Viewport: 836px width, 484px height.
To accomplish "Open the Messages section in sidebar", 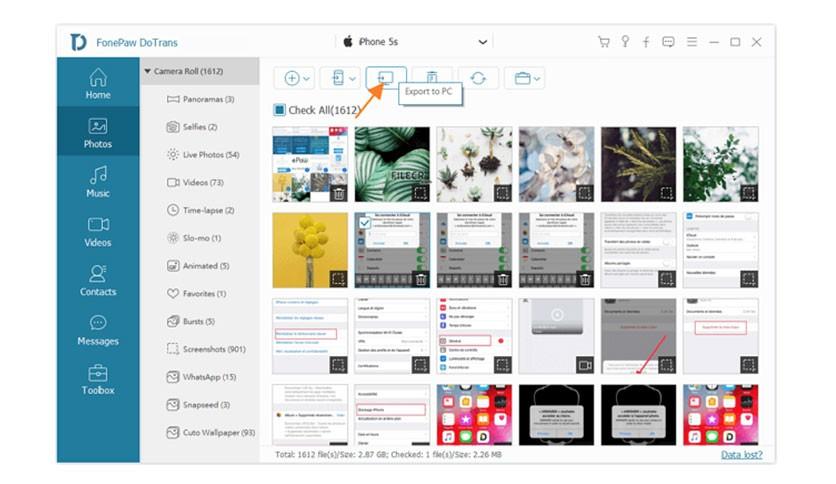I will pyautogui.click(x=98, y=330).
